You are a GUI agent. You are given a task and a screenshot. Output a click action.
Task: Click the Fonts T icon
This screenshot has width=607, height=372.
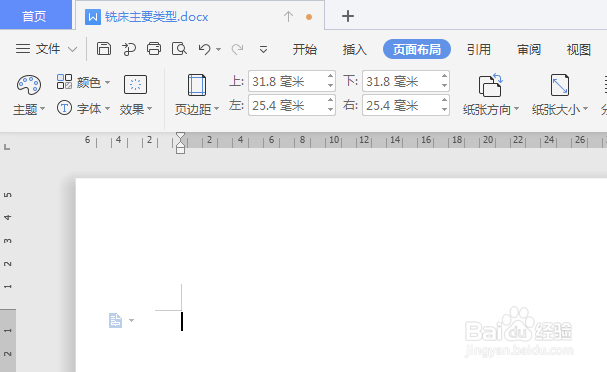tap(64, 108)
